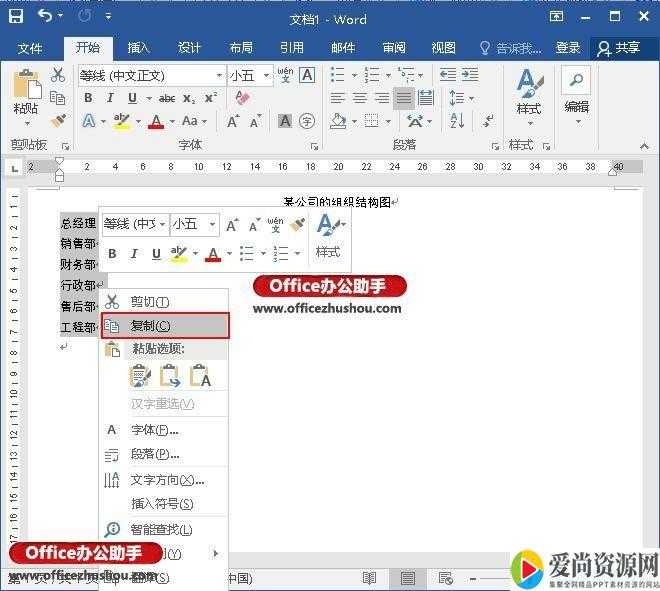Expand the numbering list dropdown arrow

pyautogui.click(x=389, y=76)
